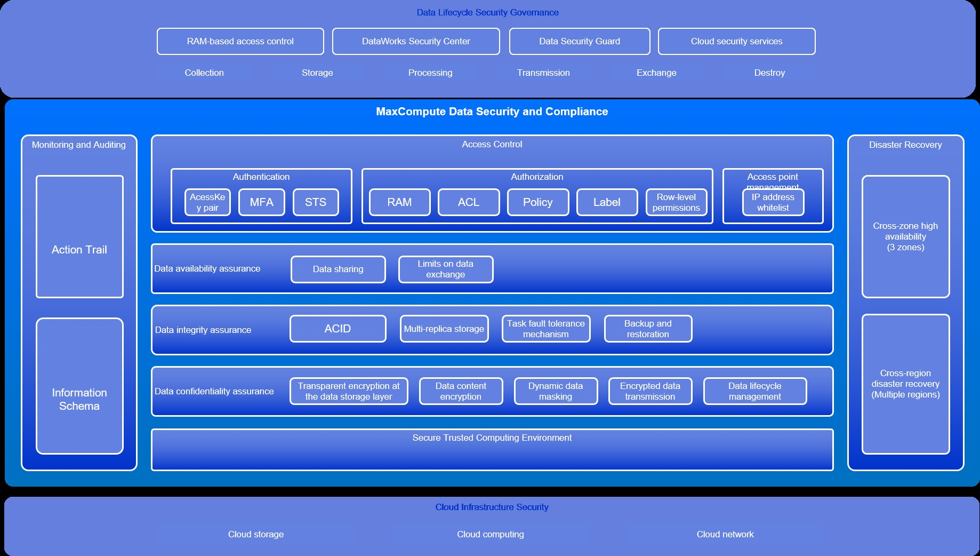Screen dimensions: 980x556
Task: Click the Data integrity assurance label
Action: pyautogui.click(x=203, y=330)
